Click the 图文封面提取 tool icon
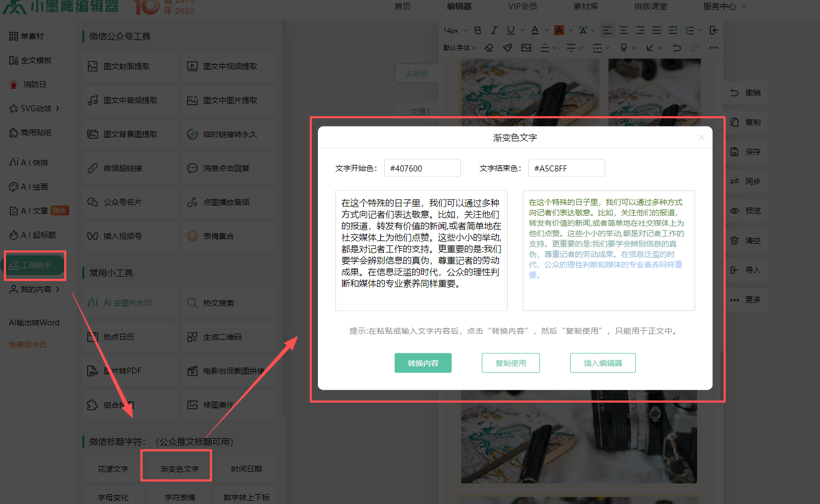Image resolution: width=820 pixels, height=504 pixels. coord(93,66)
